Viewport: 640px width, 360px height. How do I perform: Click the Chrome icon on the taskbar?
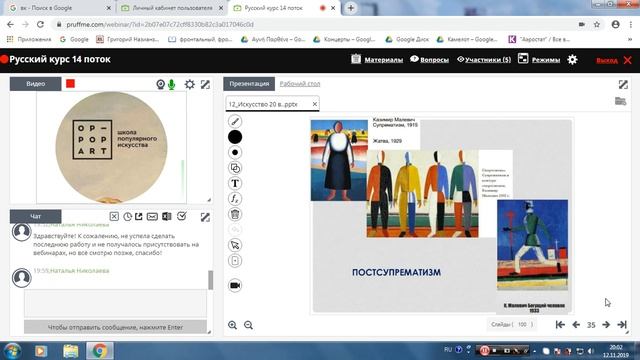pos(100,351)
